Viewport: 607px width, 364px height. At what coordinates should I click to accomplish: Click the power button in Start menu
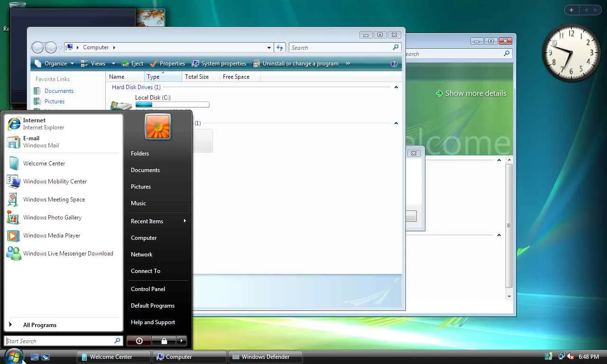(139, 341)
